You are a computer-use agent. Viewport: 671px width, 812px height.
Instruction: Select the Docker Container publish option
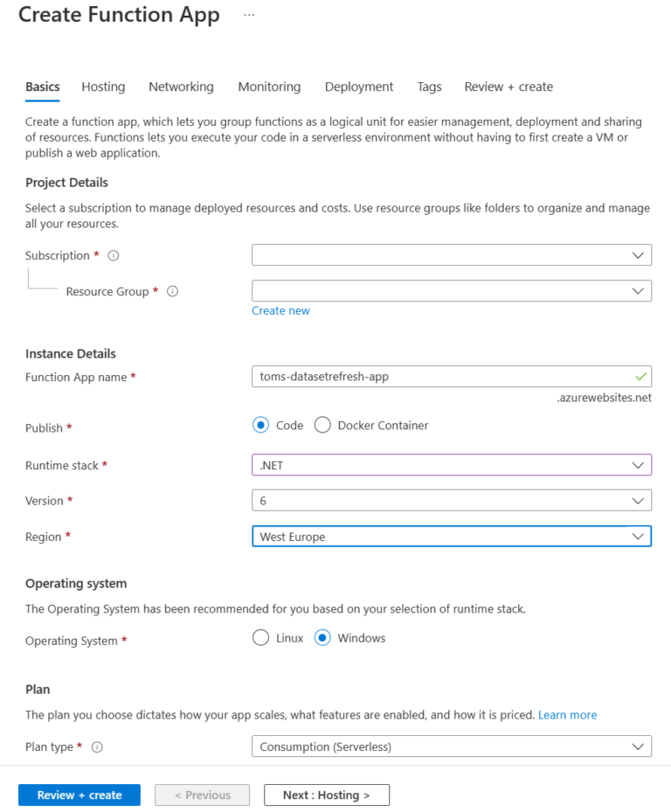pyautogui.click(x=322, y=425)
